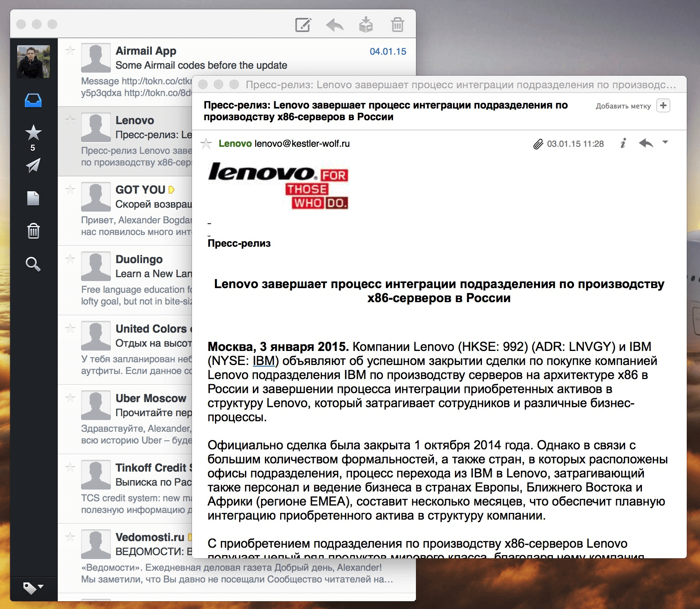Click the message timestamp 03.01.15 11:28
Viewport: 700px width, 609px height.
tap(575, 144)
